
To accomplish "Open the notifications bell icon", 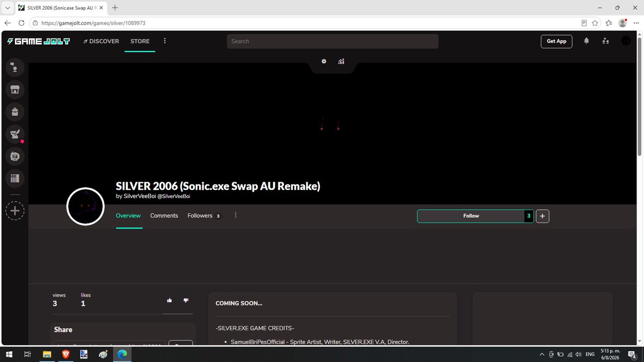I will [x=587, y=41].
